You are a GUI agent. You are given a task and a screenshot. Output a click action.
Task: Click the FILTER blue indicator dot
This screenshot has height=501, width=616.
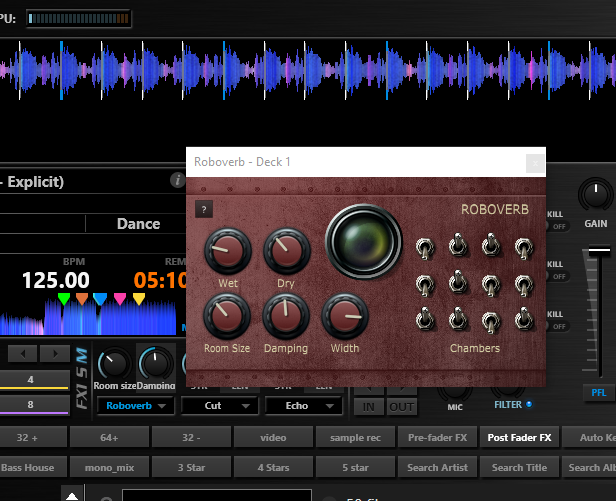[x=529, y=404]
